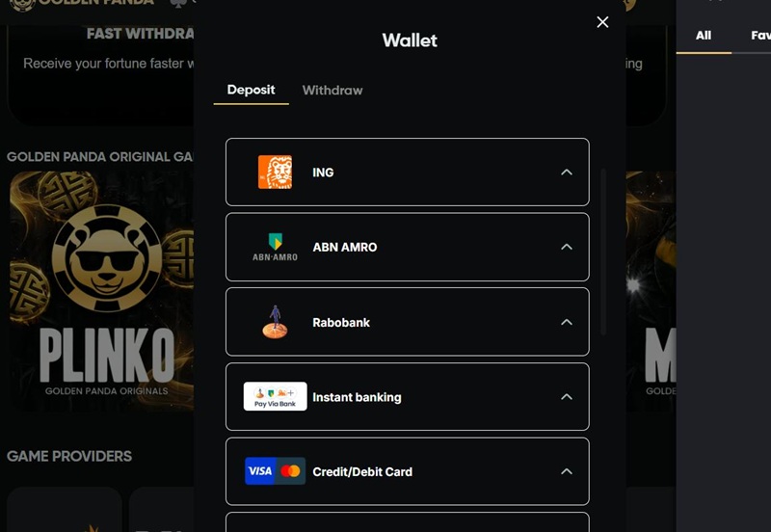Collapse the Credit/Debit Card chevron
Screen dimensions: 771x532
click(x=567, y=471)
